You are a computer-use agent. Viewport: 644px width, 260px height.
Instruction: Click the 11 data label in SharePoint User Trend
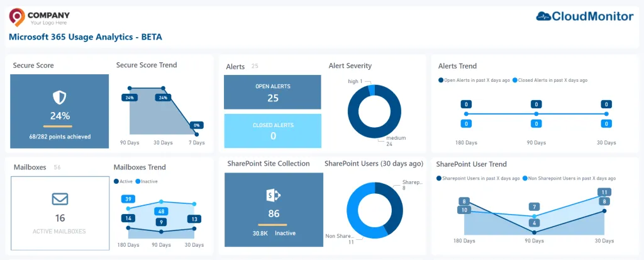[x=604, y=192]
